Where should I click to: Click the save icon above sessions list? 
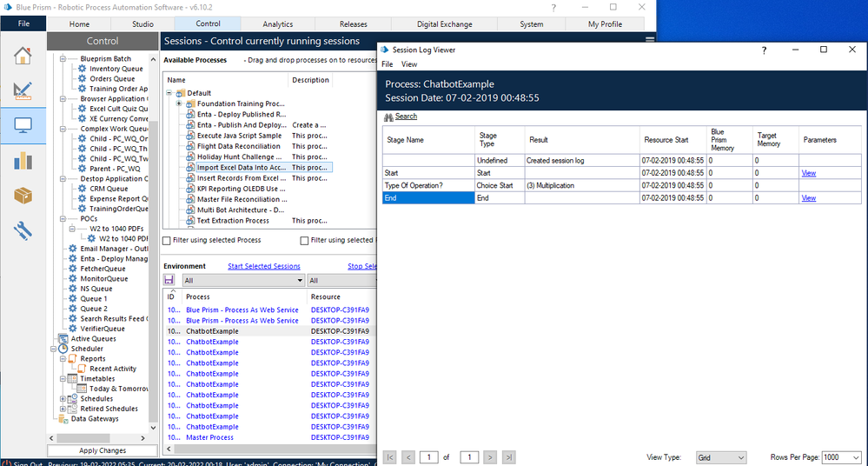(x=169, y=280)
